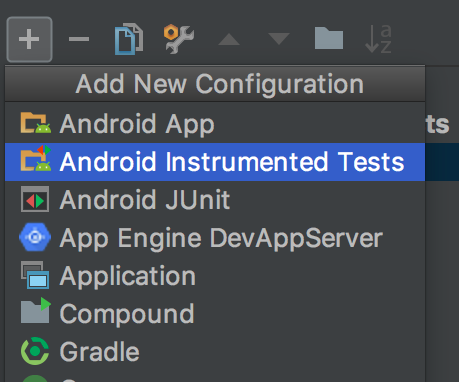Create new folder using the folder icon
The image size is (459, 382).
coord(329,39)
